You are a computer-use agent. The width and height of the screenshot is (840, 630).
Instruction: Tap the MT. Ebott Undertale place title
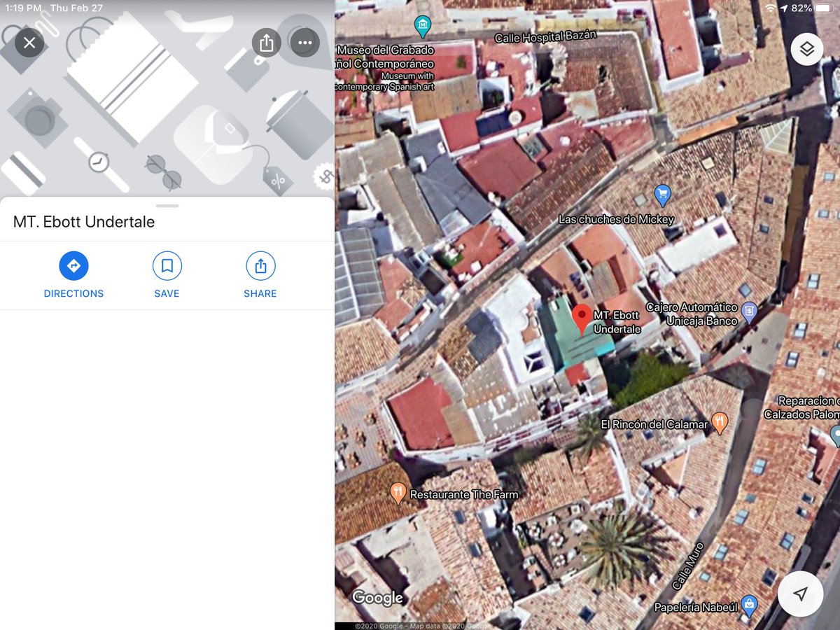coord(84,222)
